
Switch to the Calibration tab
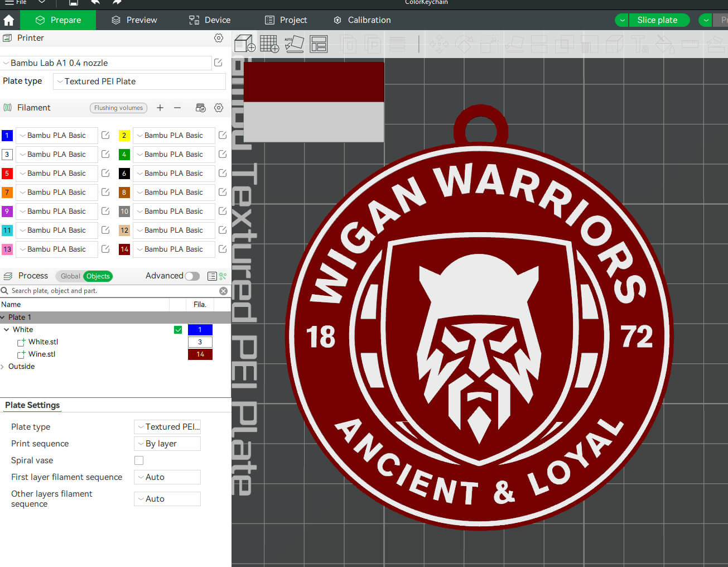(362, 20)
